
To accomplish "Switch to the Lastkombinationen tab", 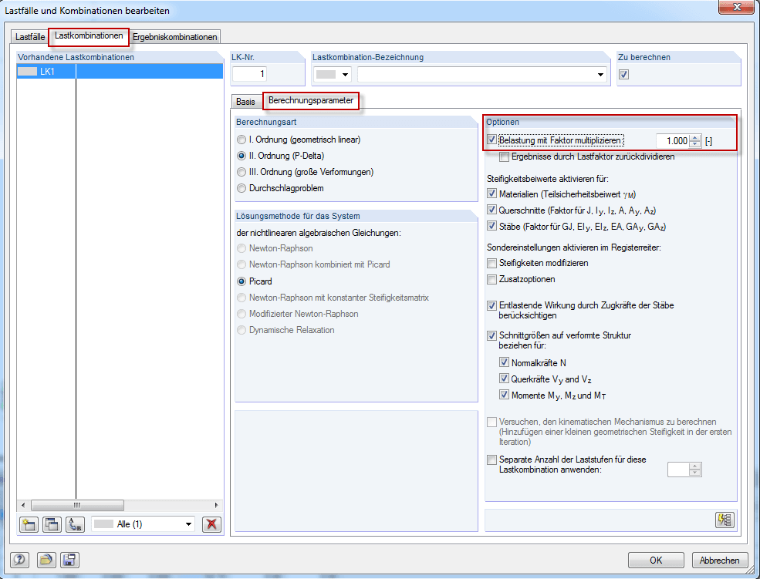I will (89, 36).
